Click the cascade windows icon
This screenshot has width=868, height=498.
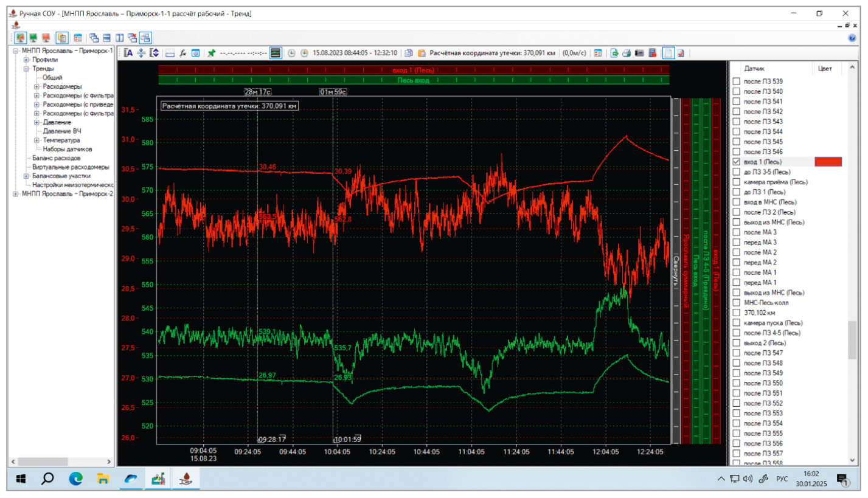(94, 38)
